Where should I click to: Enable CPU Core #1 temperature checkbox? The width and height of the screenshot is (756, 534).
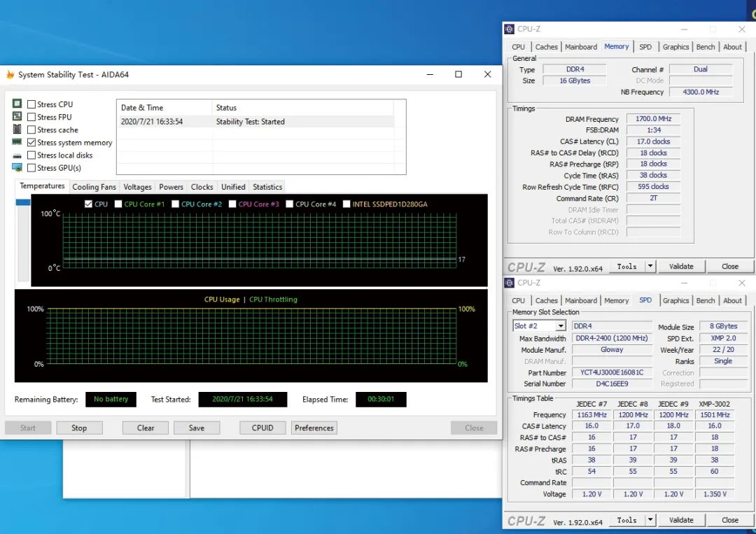pos(118,204)
